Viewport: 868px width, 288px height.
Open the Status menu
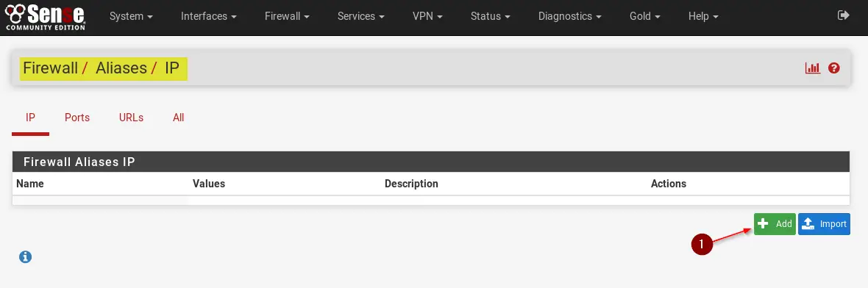point(490,17)
